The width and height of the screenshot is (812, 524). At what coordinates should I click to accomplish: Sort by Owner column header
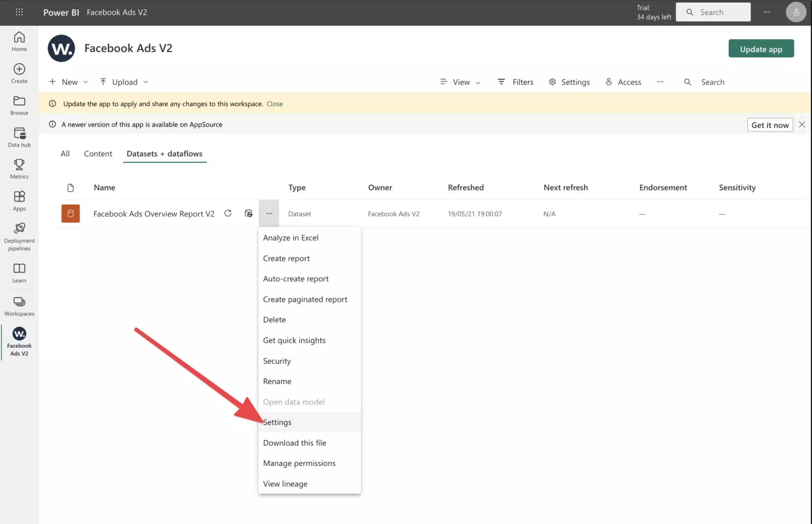(x=380, y=188)
